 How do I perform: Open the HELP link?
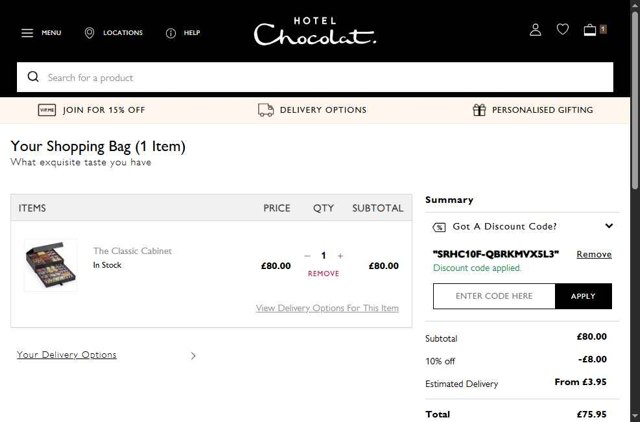click(x=192, y=33)
